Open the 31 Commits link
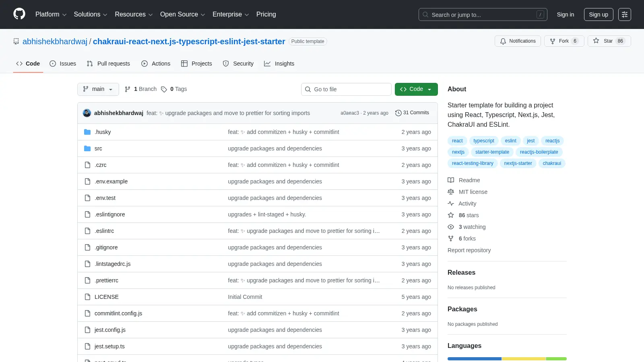This screenshot has height=362, width=644. [412, 113]
